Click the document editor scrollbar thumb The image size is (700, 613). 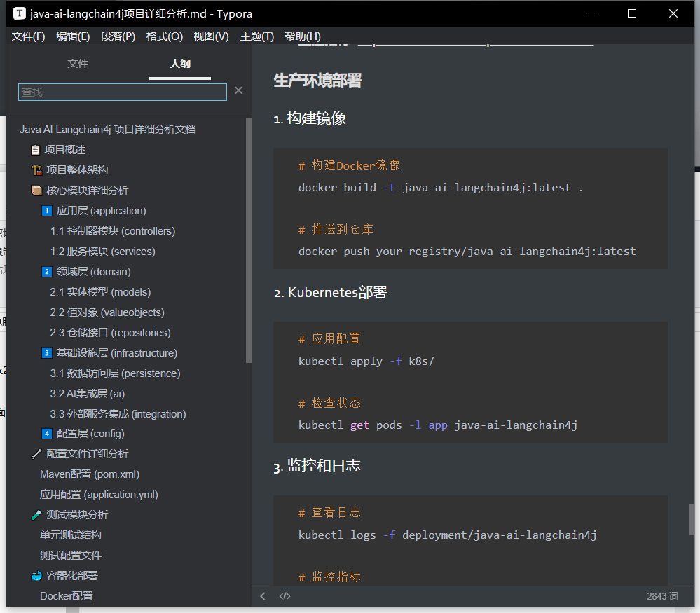[x=692, y=519]
